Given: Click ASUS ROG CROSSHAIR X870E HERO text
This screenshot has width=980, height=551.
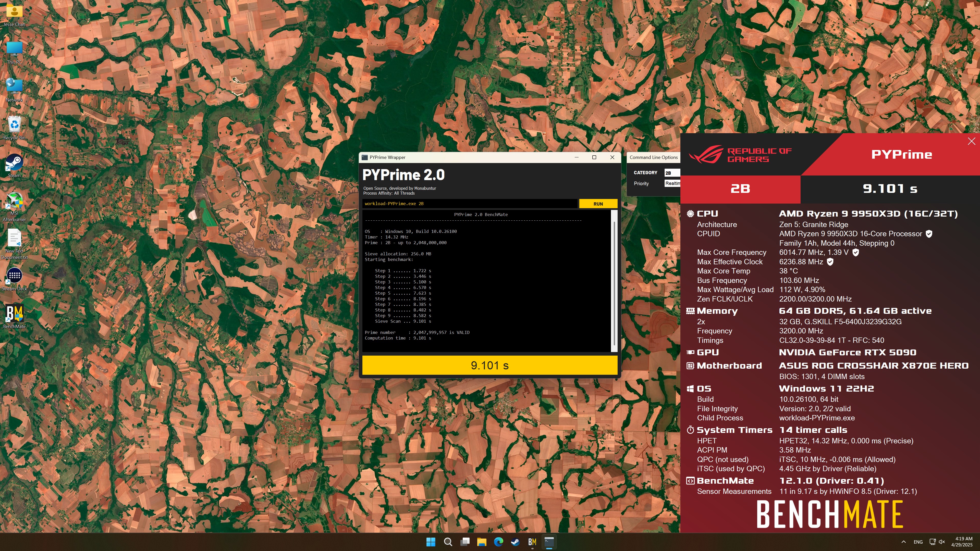Looking at the screenshot, I should (874, 366).
